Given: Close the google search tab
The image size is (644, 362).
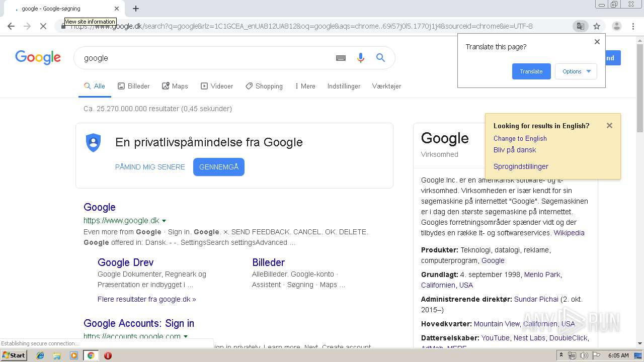Looking at the screenshot, I should [117, 9].
